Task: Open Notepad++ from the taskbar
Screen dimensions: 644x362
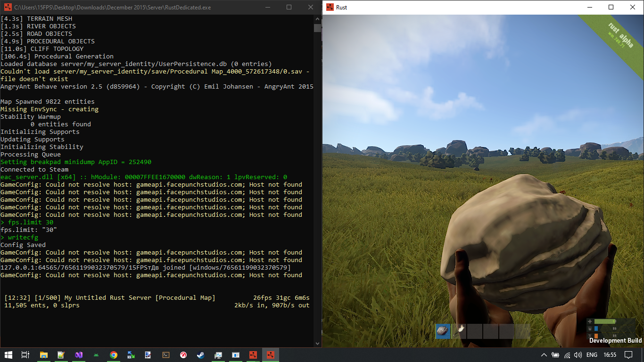Action: 61,355
